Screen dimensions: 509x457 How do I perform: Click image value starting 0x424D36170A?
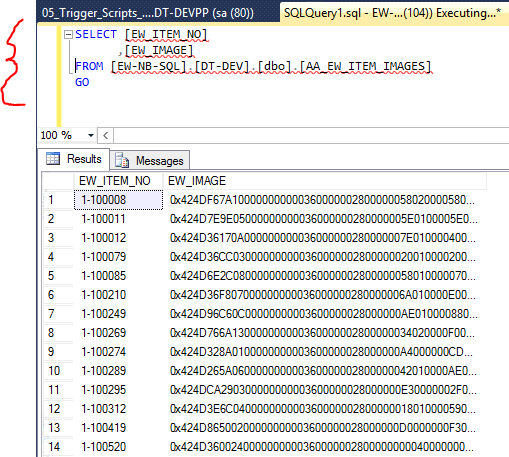[325, 238]
